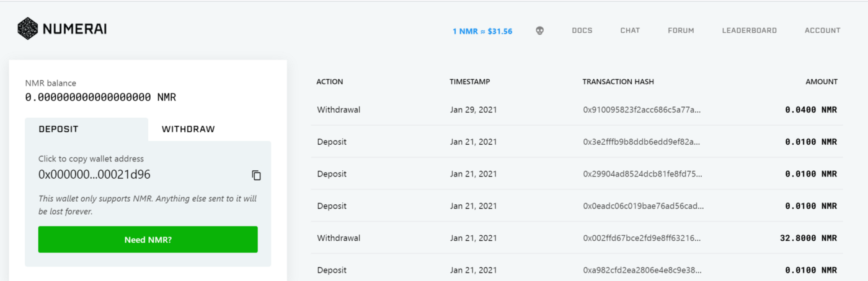Open the Docs page

[582, 30]
